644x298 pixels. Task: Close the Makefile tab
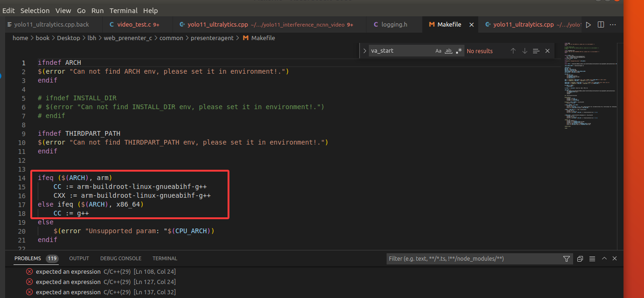(x=472, y=25)
